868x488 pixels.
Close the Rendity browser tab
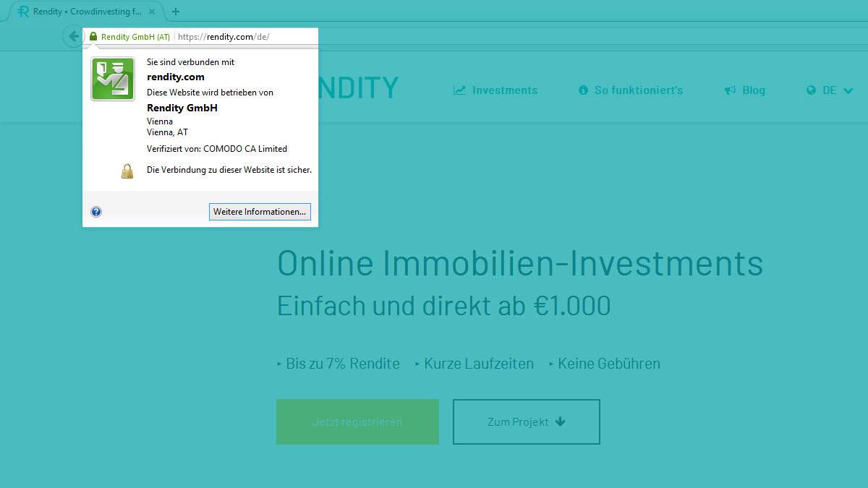tap(152, 12)
